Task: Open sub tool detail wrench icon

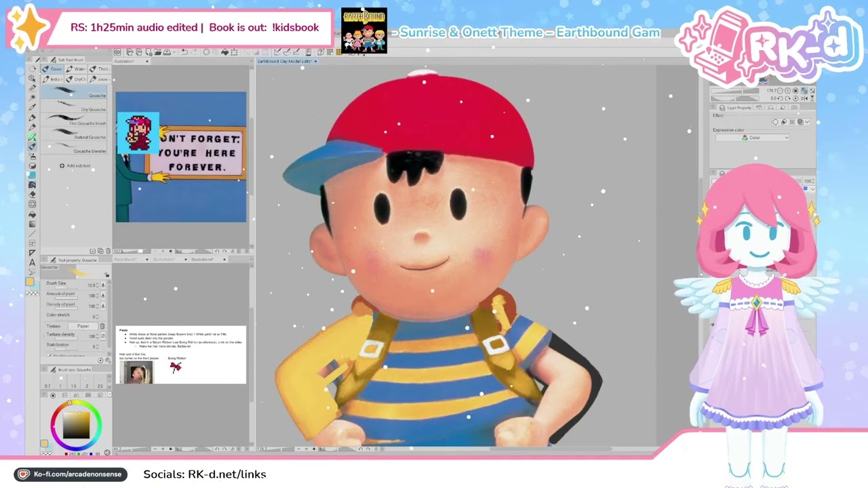Action: [107, 361]
